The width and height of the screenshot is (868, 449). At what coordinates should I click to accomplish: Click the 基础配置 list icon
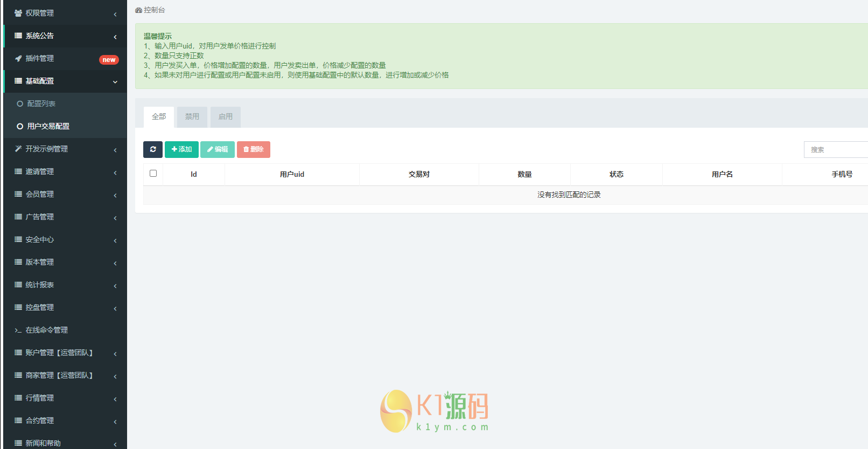click(x=18, y=81)
